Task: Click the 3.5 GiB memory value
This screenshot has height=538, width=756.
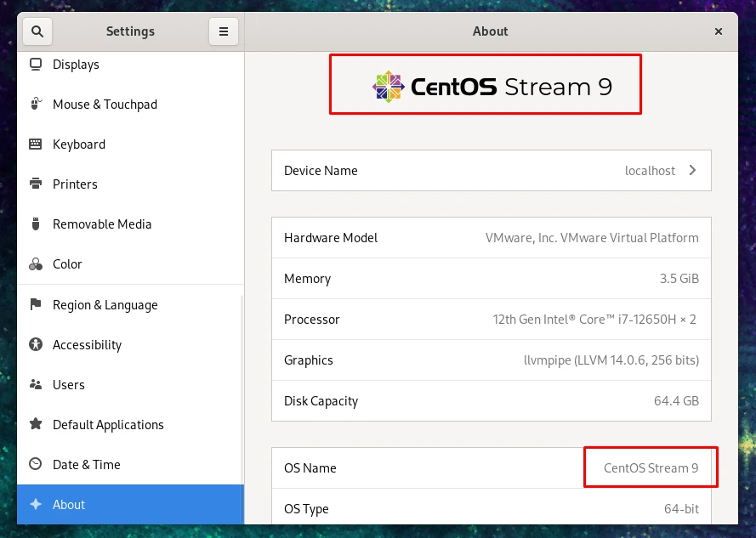Action: (679, 278)
